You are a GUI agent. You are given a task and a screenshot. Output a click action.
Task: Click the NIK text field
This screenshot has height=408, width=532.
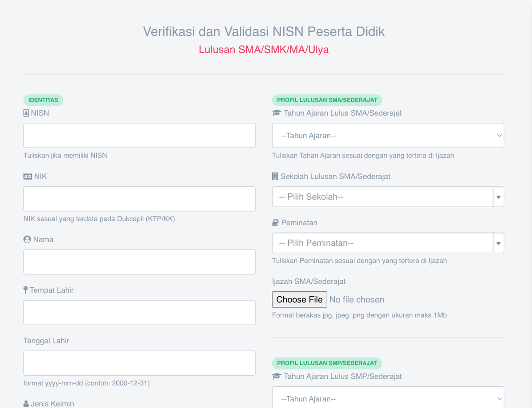tap(139, 199)
